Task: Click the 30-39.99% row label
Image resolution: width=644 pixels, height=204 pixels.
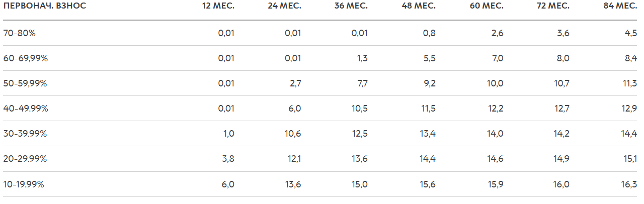Action: [25, 134]
